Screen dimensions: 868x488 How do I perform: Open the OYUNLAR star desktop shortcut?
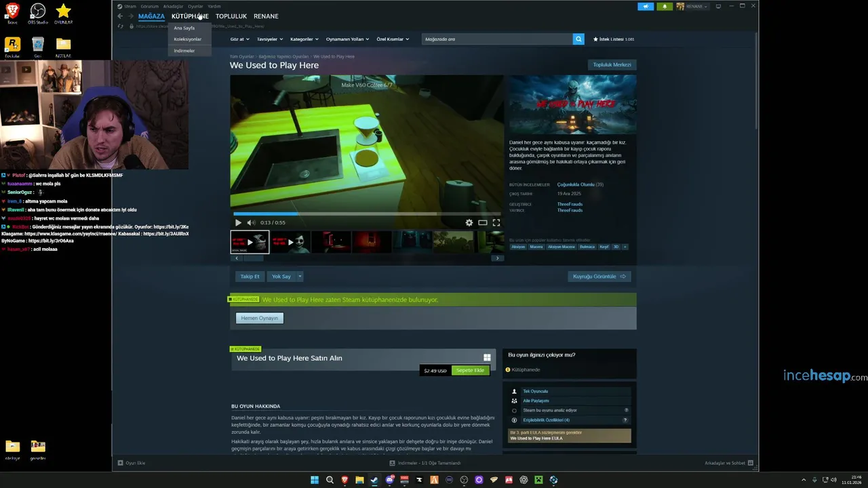pos(63,13)
